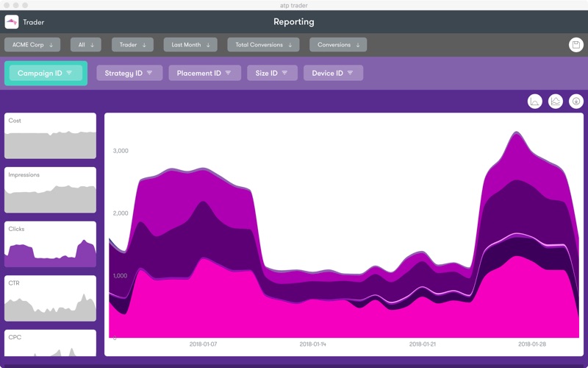Click filter icon on Device ID
588x368 pixels.
350,73
